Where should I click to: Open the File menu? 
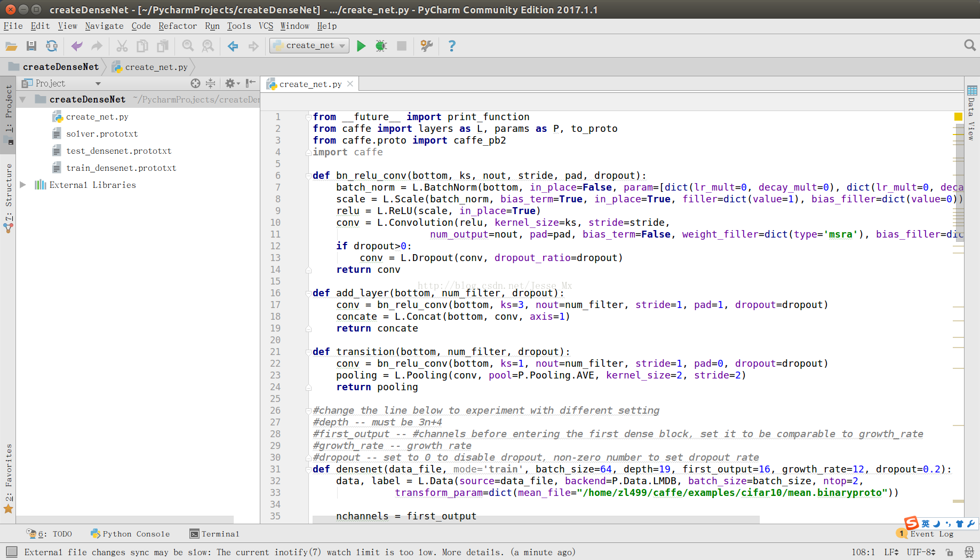coord(13,26)
